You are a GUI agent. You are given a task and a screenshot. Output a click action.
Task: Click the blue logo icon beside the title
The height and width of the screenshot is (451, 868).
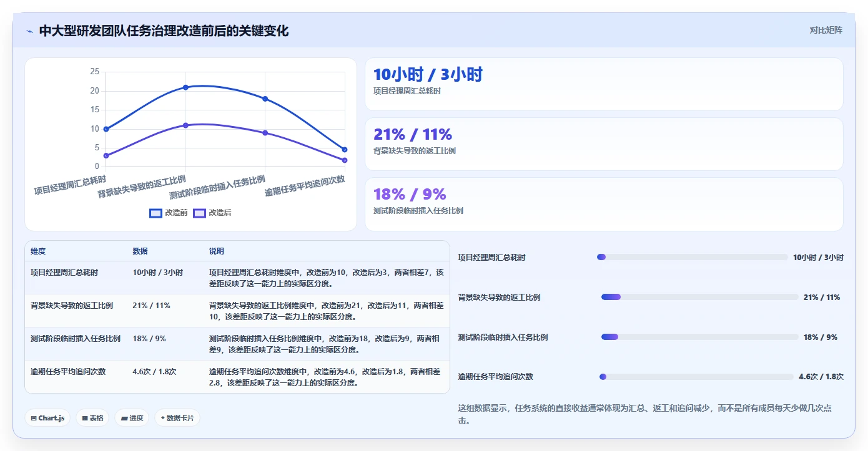click(x=29, y=31)
